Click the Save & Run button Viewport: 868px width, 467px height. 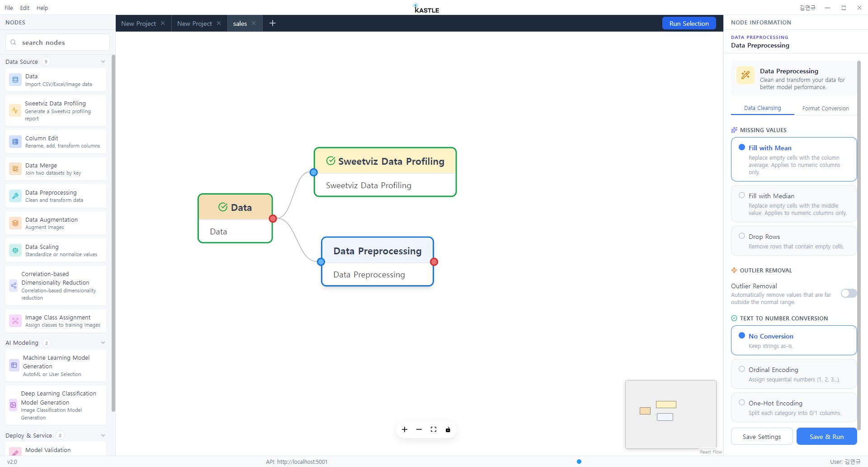click(x=826, y=437)
